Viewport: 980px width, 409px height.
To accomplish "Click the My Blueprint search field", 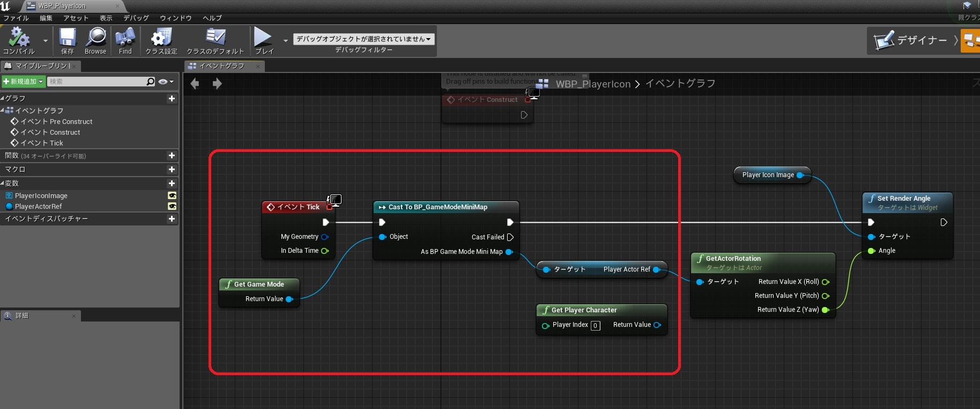I will point(96,82).
